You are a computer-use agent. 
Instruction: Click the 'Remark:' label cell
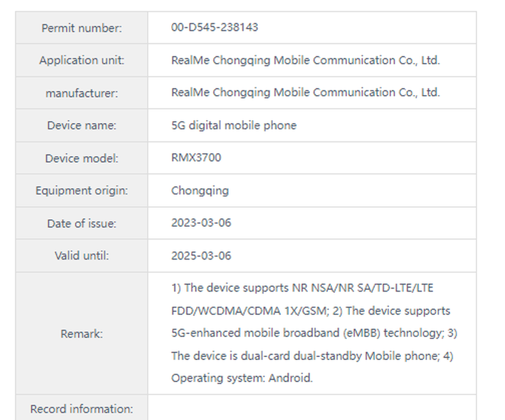pos(81,334)
